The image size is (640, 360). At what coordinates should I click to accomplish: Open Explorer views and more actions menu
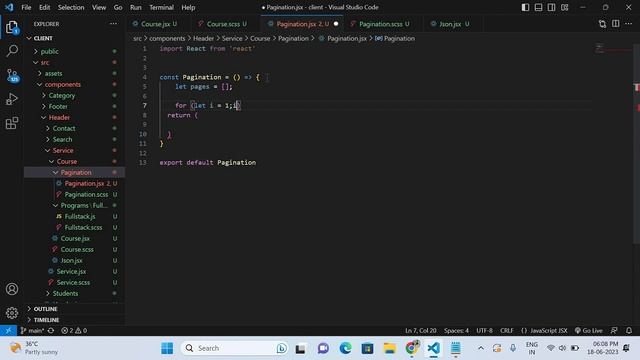[113, 24]
